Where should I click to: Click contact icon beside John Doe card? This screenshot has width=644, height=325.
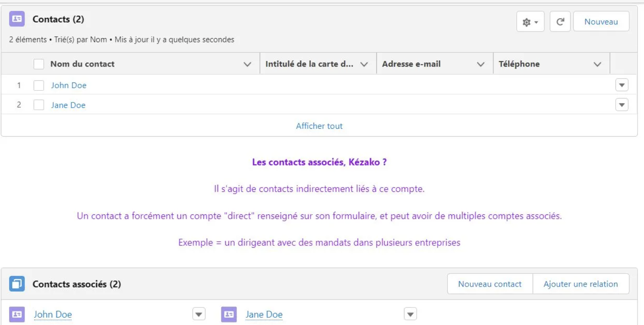coord(17,314)
